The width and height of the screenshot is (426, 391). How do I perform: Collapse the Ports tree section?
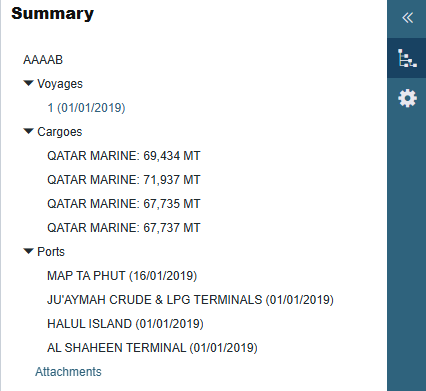29,251
